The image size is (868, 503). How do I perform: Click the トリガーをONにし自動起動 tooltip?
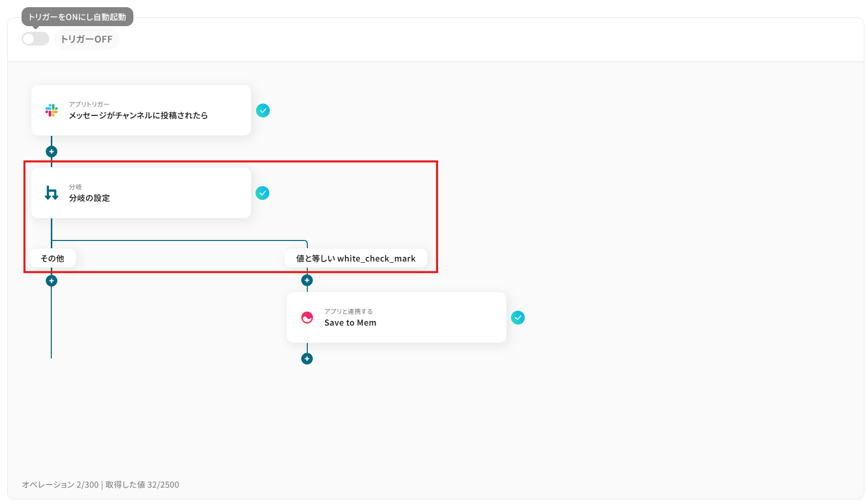[77, 17]
